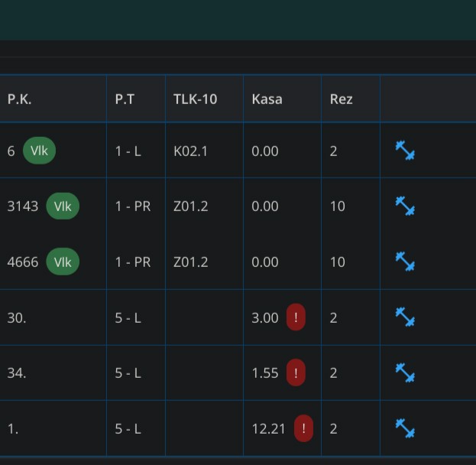Click the dumbbell icon in the 12.21 row

coord(405,428)
